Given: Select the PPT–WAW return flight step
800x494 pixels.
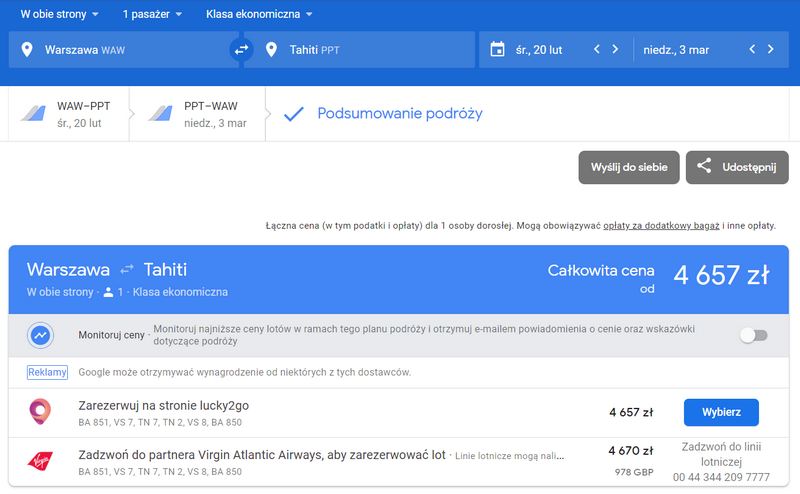Looking at the screenshot, I should (197, 114).
